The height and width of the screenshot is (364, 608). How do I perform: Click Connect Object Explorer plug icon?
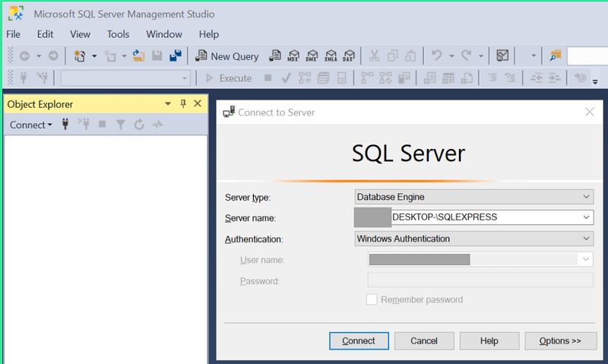pyautogui.click(x=65, y=125)
